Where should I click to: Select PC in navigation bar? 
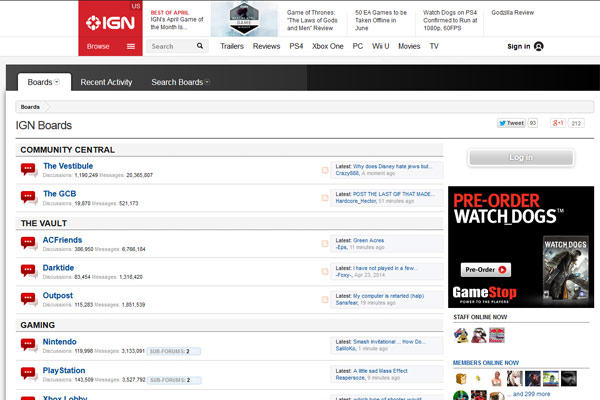point(358,46)
